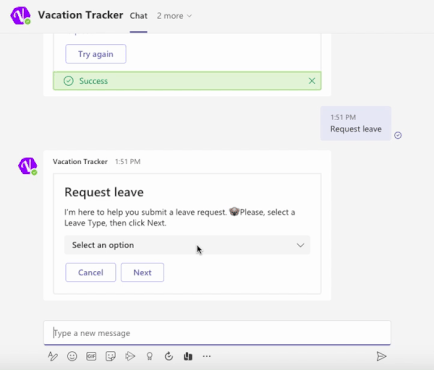
Task: Click the Vacation Tracker header avatar
Action: point(21,16)
